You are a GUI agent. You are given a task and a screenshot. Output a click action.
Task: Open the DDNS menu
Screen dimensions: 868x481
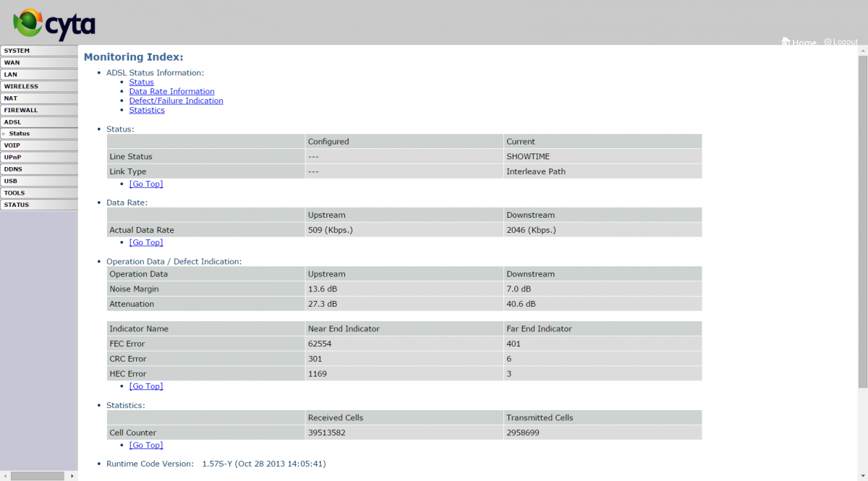[x=39, y=169]
